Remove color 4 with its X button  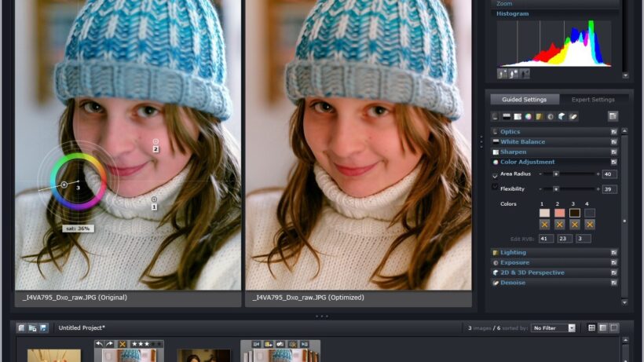tap(590, 225)
